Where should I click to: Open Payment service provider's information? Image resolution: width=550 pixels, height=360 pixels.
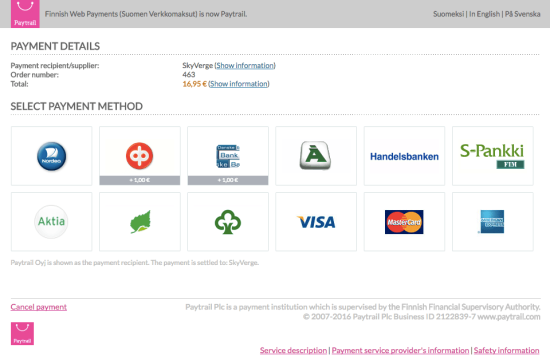pyautogui.click(x=400, y=350)
